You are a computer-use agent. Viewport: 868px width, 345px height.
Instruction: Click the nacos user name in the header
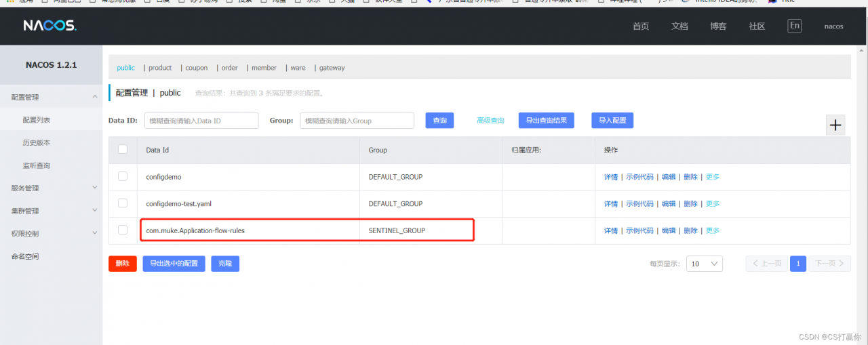tap(833, 26)
